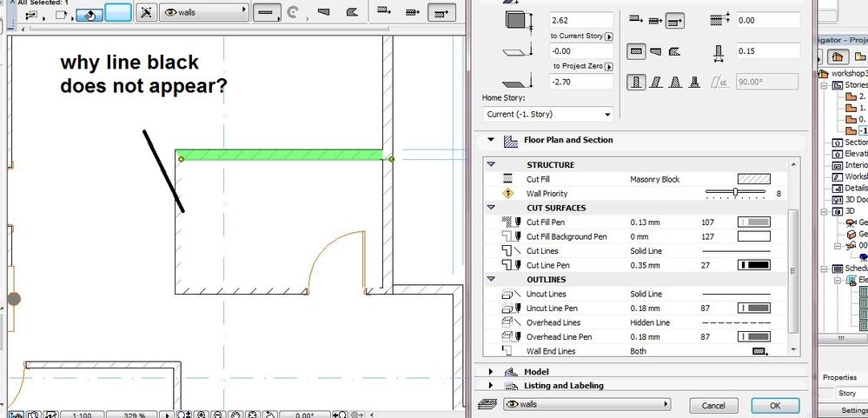Click the highlighted rotate/edit icon in info box
This screenshot has width=868, height=418.
[x=89, y=15]
